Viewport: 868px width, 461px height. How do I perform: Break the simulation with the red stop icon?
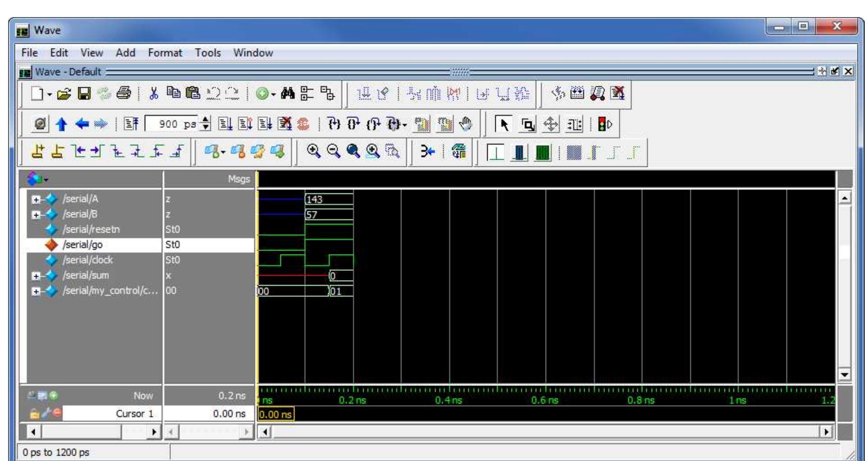pyautogui.click(x=303, y=124)
